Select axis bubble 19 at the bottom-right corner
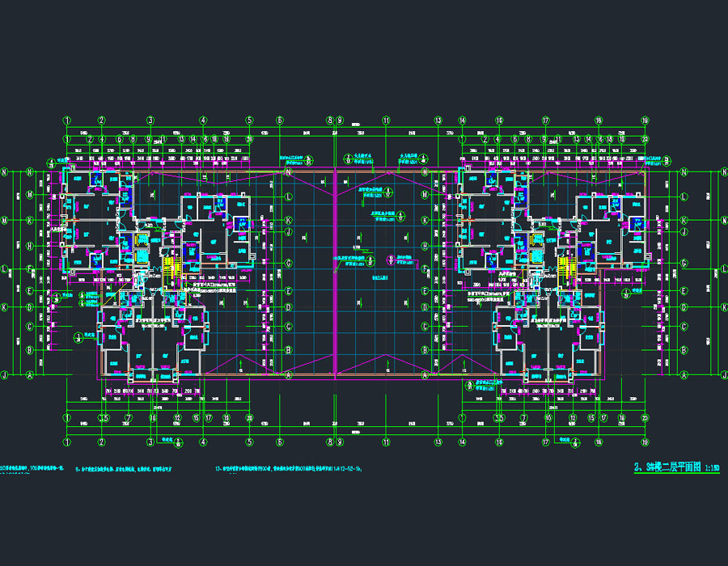 point(645,442)
